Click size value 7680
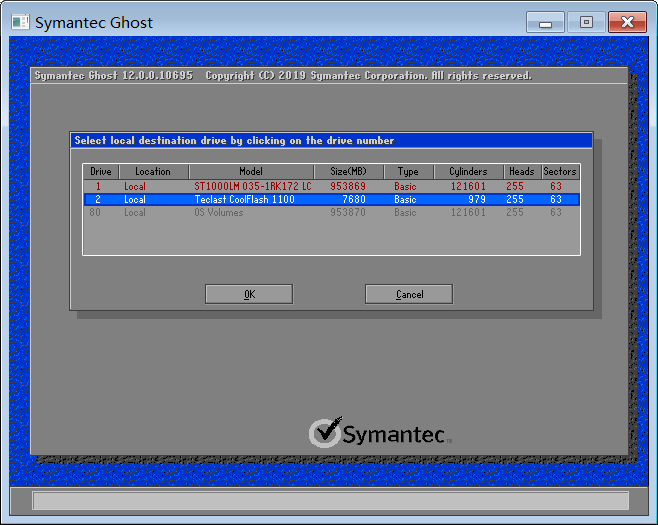This screenshot has width=658, height=525. [354, 199]
